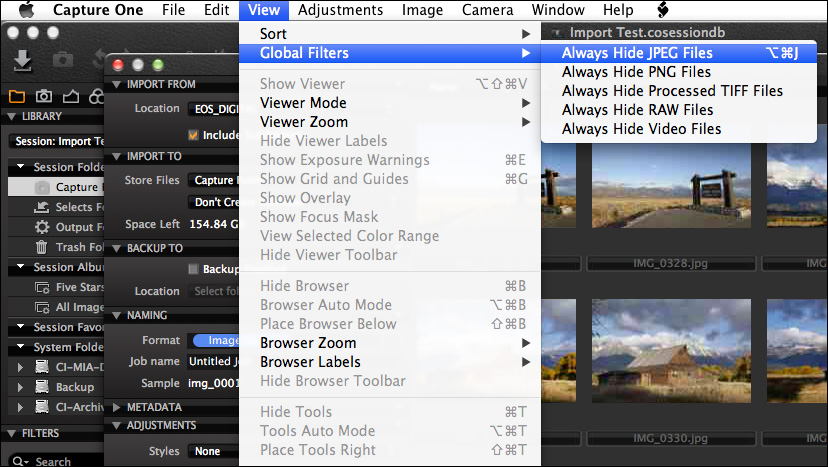Open the scripts menu bar icon
Screen dimensions: 828x467
[x=663, y=10]
